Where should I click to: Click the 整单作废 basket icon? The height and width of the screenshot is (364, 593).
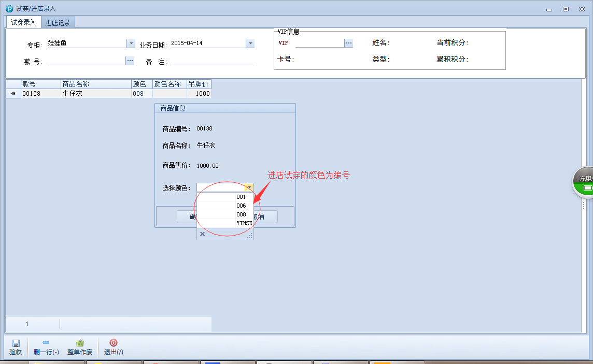[x=79, y=343]
